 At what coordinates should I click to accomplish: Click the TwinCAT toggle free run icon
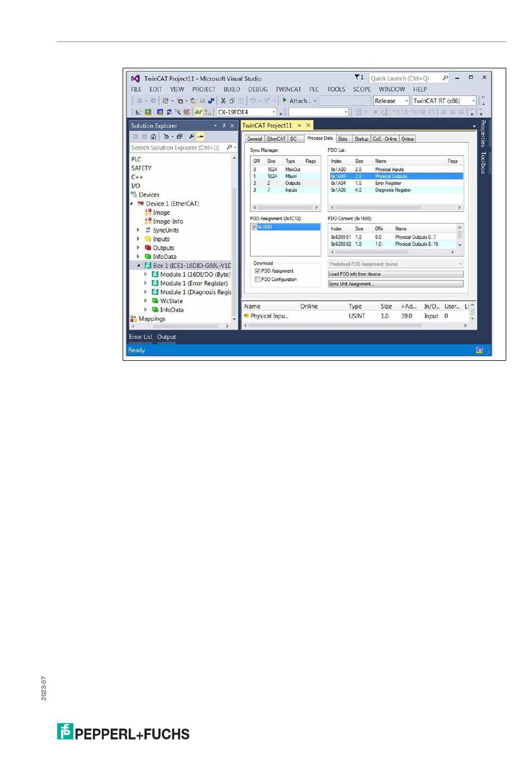pos(187,112)
